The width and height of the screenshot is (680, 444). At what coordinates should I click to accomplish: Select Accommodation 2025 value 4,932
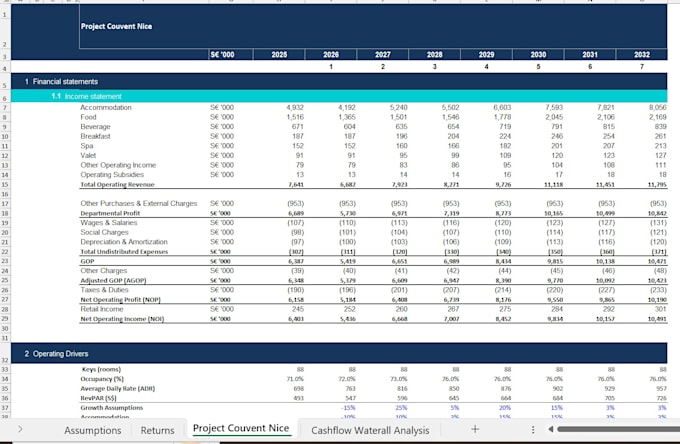[295, 108]
